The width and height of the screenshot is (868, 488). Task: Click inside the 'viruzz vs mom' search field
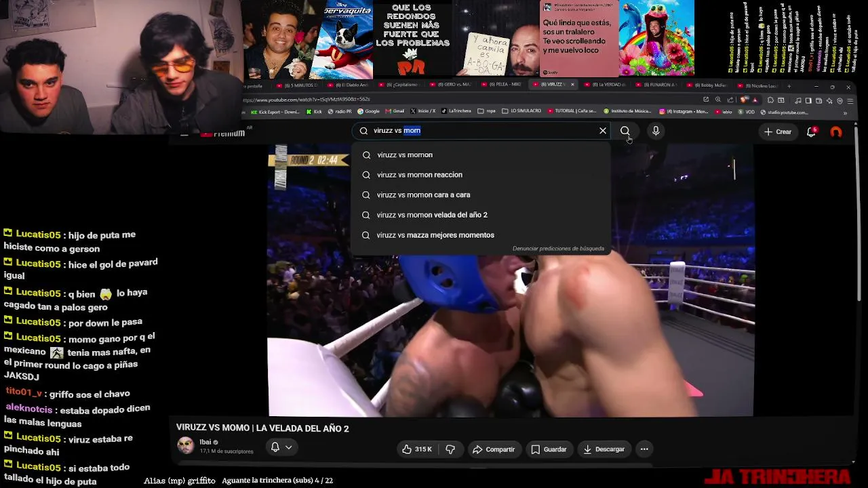pos(481,131)
